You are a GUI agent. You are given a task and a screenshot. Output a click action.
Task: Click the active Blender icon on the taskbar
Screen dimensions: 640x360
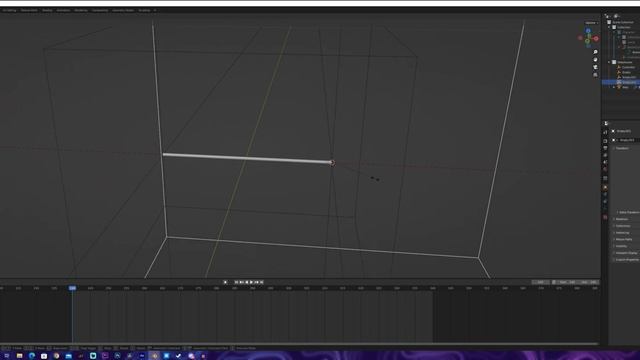[154, 356]
